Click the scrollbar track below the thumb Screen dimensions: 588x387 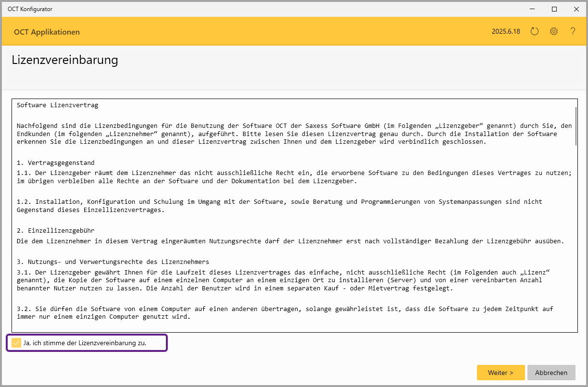pos(575,240)
